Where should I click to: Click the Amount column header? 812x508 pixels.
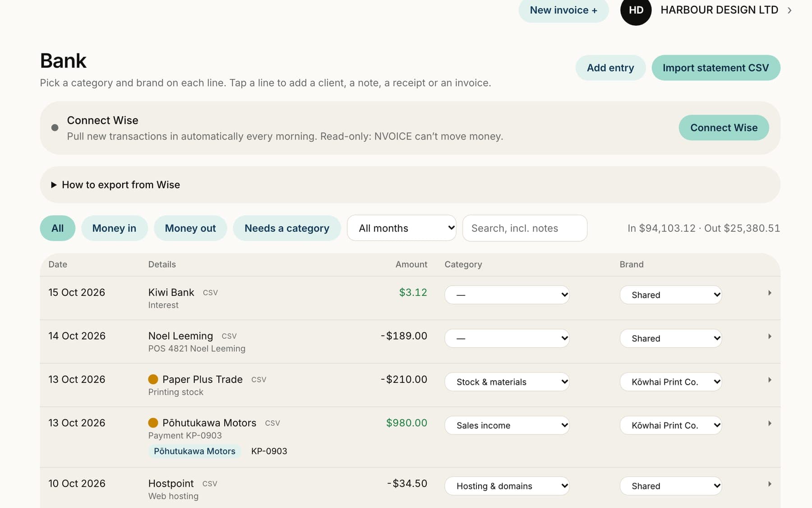(411, 264)
